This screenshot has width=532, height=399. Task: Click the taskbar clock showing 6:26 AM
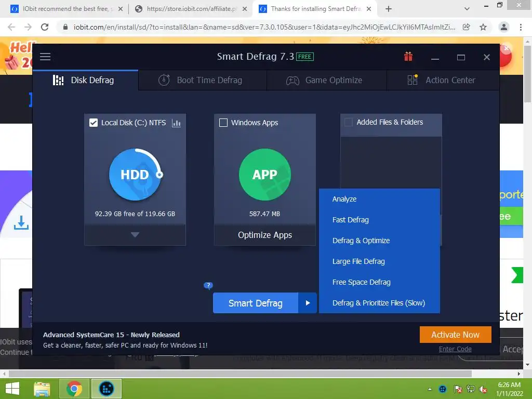(509, 389)
